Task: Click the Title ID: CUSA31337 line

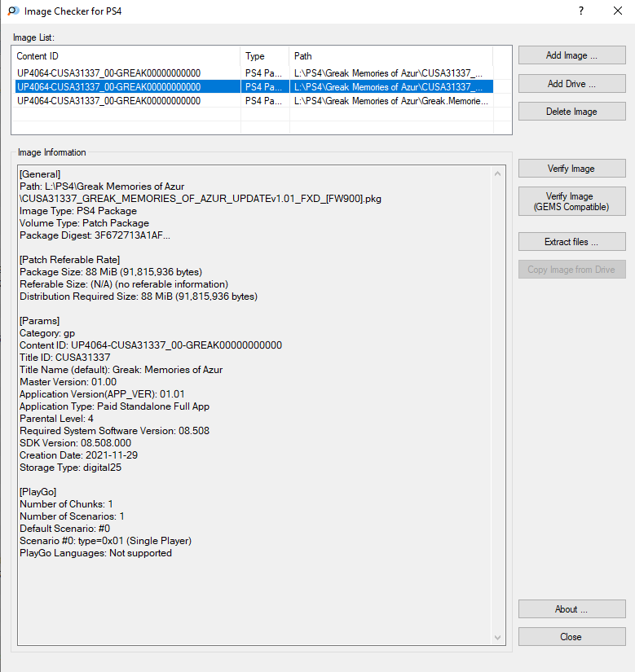Action: 65,358
